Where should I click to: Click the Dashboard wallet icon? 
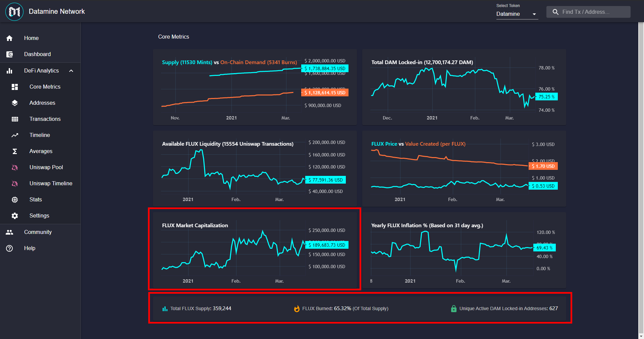pyautogui.click(x=9, y=54)
